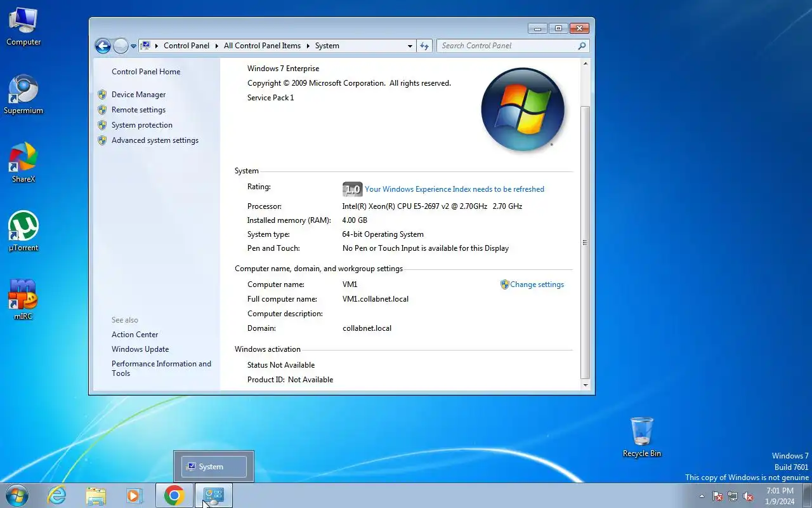Click the network tray icon

(x=733, y=496)
